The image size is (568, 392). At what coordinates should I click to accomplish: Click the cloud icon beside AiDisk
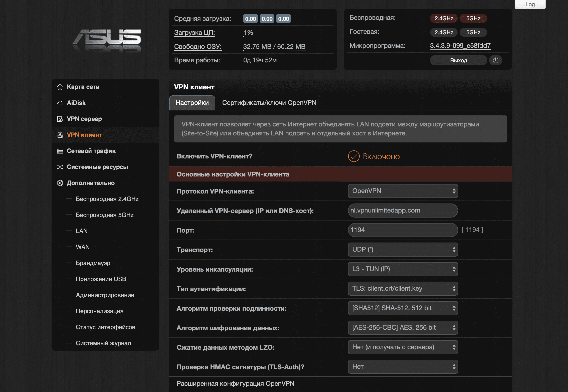60,103
